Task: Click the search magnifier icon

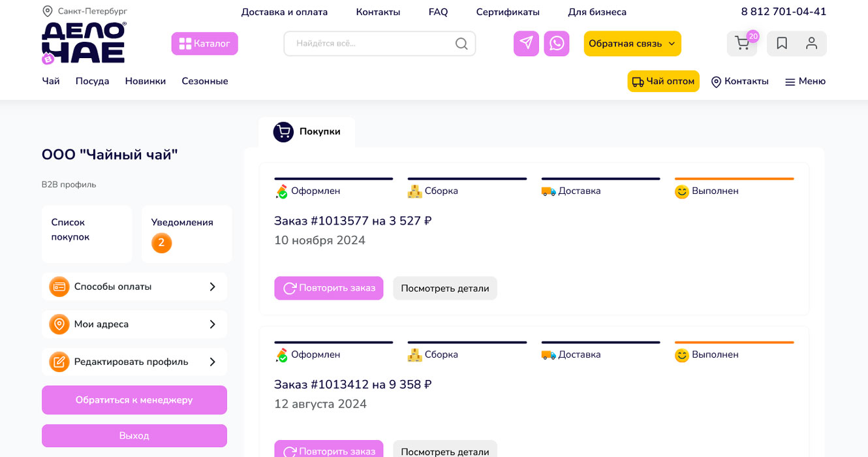Action: click(461, 44)
